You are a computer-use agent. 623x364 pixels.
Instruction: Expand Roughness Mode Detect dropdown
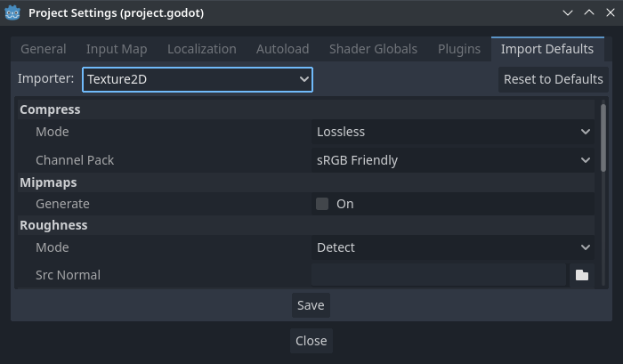tap(453, 247)
